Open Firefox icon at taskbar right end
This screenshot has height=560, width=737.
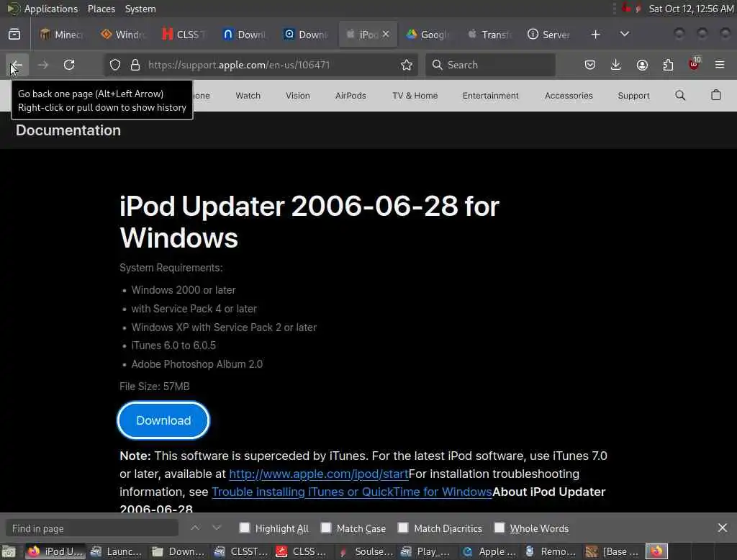coord(656,551)
